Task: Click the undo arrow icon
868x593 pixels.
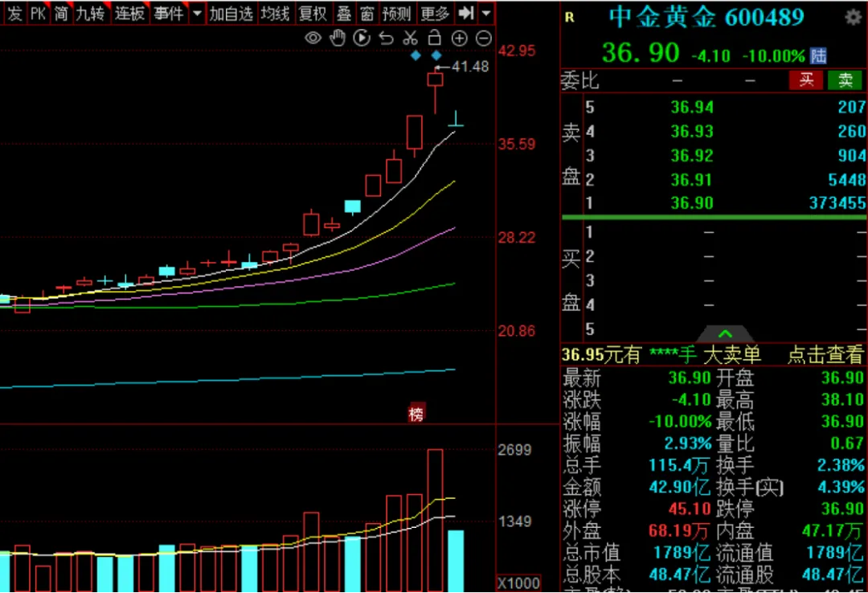Action: [386, 38]
